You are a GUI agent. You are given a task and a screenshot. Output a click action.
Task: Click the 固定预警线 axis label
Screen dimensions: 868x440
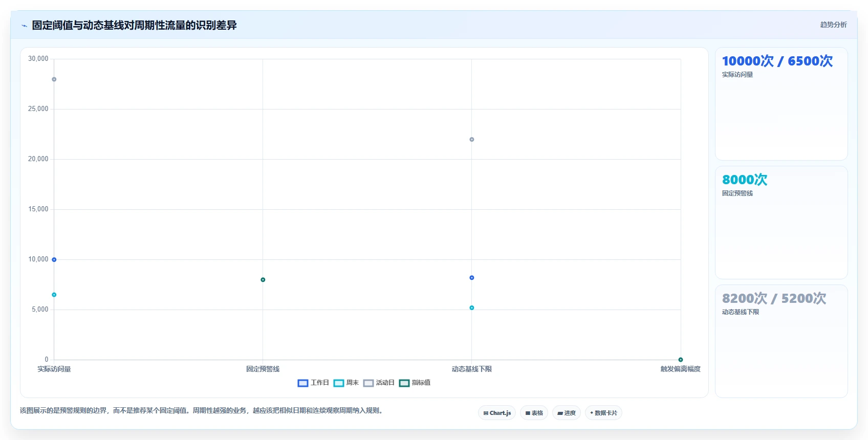point(263,369)
